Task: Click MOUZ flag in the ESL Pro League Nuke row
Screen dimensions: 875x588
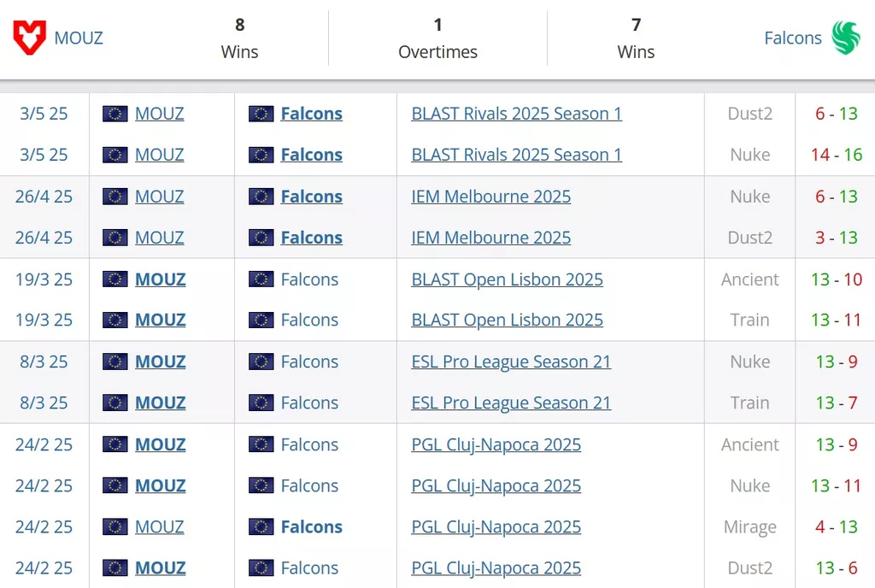Action: [115, 362]
